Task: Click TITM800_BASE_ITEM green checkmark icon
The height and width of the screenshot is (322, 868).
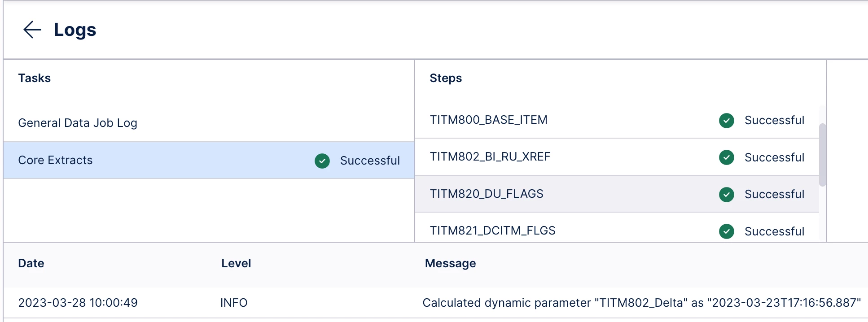Action: pos(726,120)
